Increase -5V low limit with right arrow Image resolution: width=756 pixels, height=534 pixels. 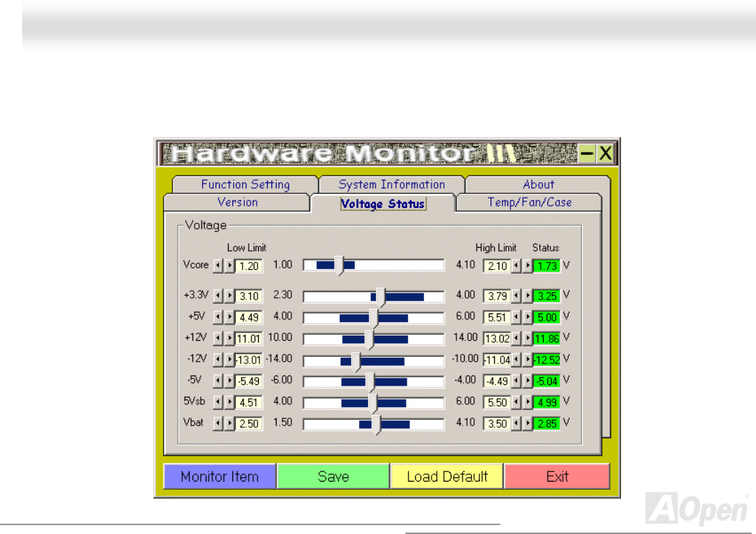pos(229,381)
